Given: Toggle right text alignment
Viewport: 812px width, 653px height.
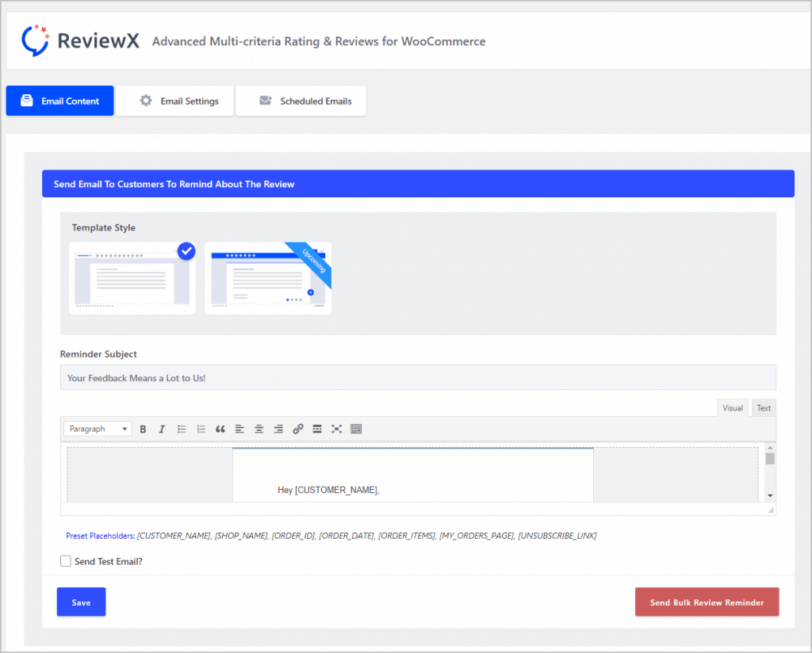Looking at the screenshot, I should [x=278, y=429].
